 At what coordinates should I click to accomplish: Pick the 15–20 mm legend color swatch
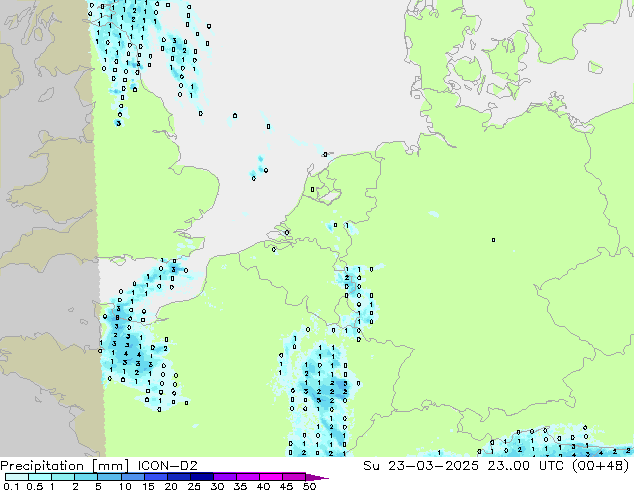155,477
